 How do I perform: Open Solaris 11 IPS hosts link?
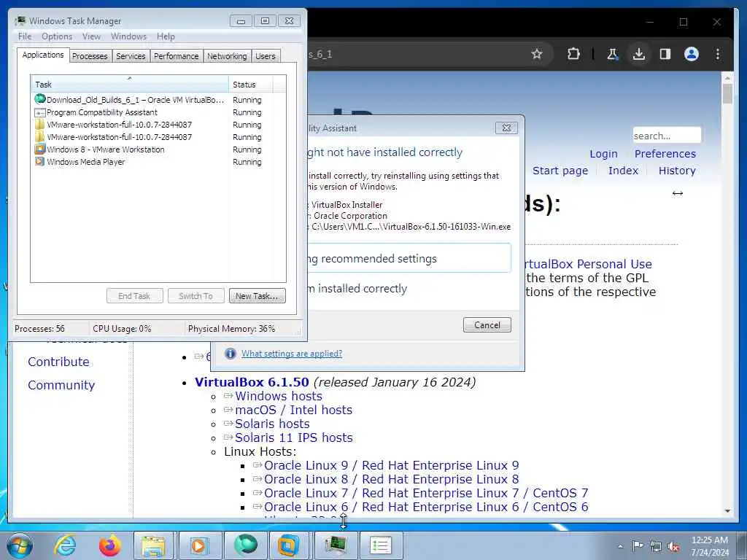(x=294, y=437)
